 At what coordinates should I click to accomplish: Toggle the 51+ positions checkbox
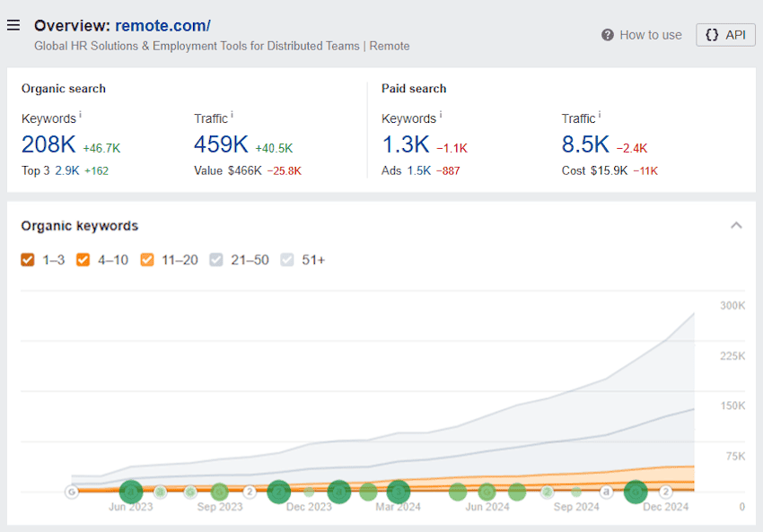click(287, 260)
